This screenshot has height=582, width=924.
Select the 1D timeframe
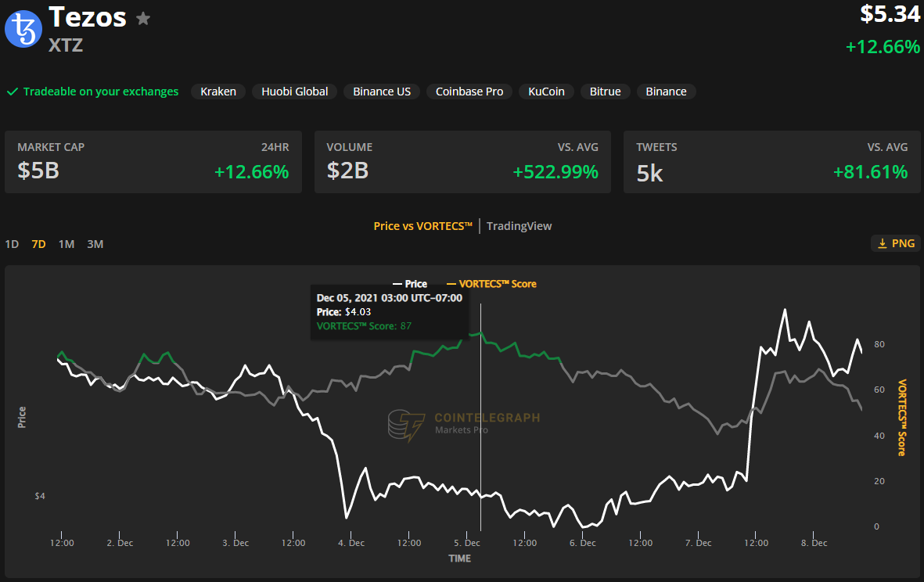pyautogui.click(x=12, y=243)
